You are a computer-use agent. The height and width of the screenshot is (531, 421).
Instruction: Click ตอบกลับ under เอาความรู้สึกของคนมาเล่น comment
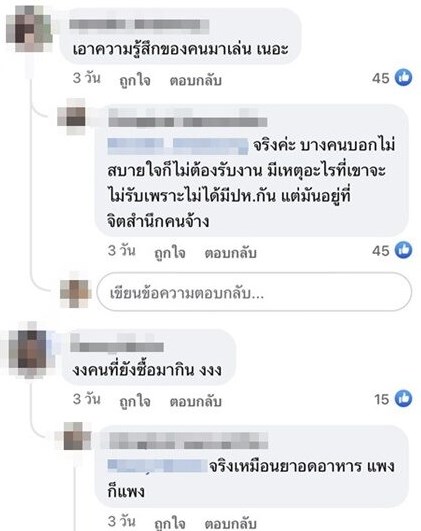196,81
